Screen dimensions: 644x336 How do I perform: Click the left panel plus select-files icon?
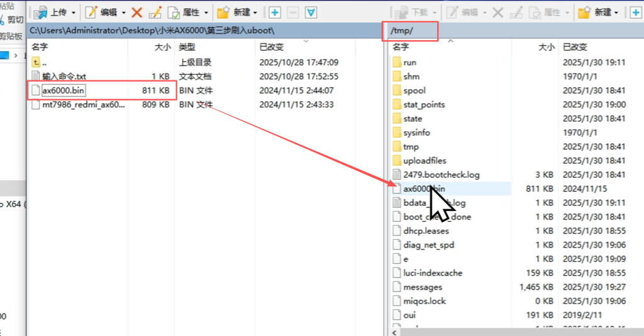275,13
